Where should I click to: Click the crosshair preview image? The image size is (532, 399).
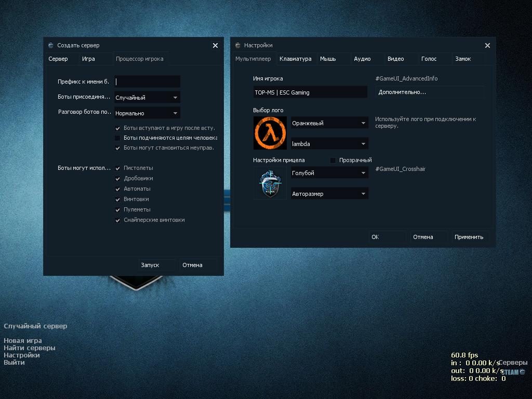point(270,183)
